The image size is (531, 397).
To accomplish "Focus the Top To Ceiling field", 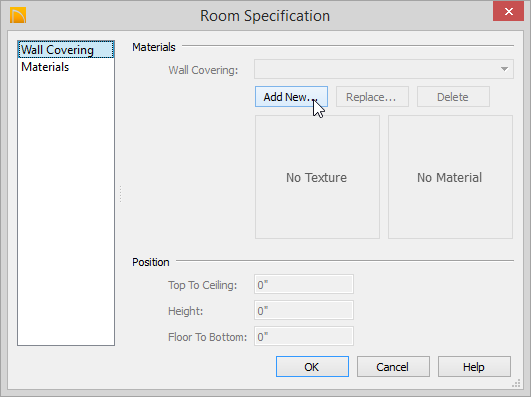I will [x=304, y=284].
